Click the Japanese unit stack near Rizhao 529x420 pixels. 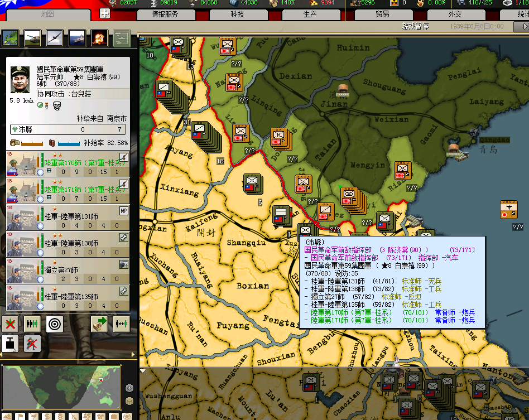[x=403, y=170]
